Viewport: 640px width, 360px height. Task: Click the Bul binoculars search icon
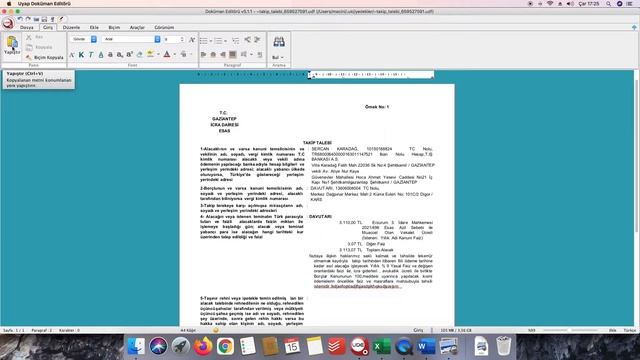coord(279,42)
